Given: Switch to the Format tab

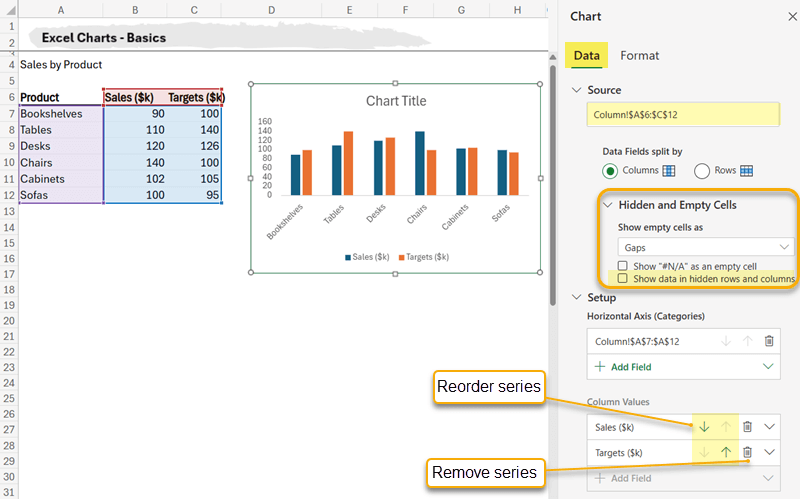Looking at the screenshot, I should [x=639, y=55].
